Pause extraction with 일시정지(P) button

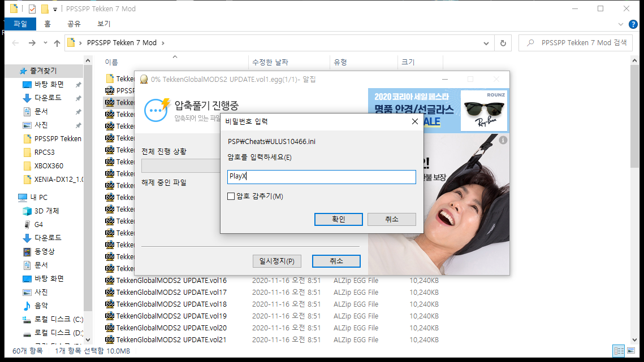point(277,261)
